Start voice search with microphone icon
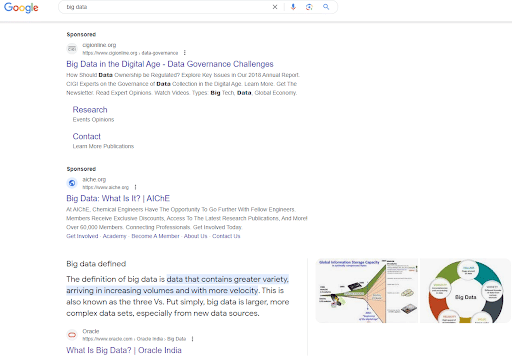Image resolution: width=512 pixels, height=360 pixels. (293, 7)
